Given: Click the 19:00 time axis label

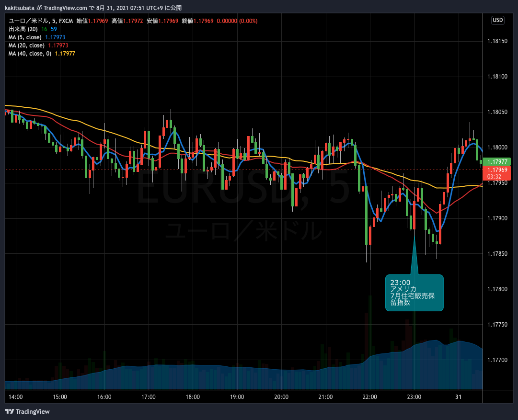Looking at the screenshot, I should click(x=237, y=397).
